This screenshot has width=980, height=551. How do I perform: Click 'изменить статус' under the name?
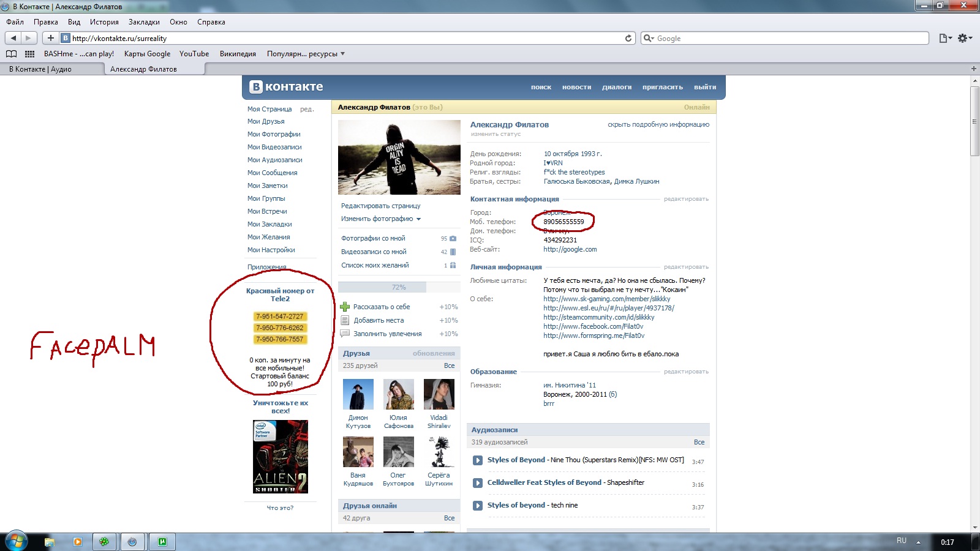pos(496,134)
